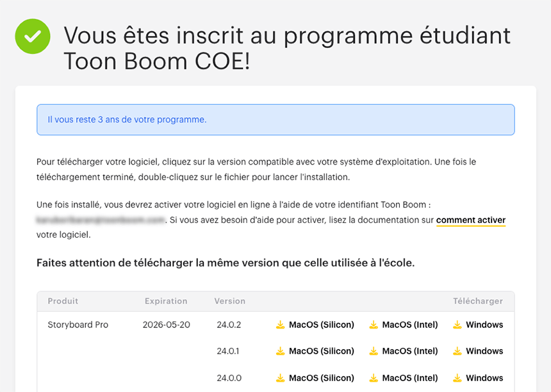
Task: Click download icon for 24.0.2 Windows
Action: (457, 325)
